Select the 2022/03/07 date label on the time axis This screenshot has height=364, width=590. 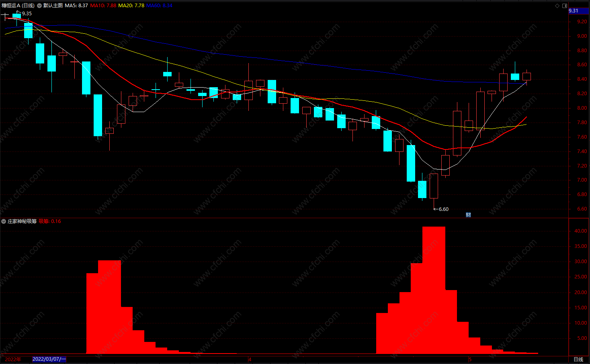[x=49, y=359]
